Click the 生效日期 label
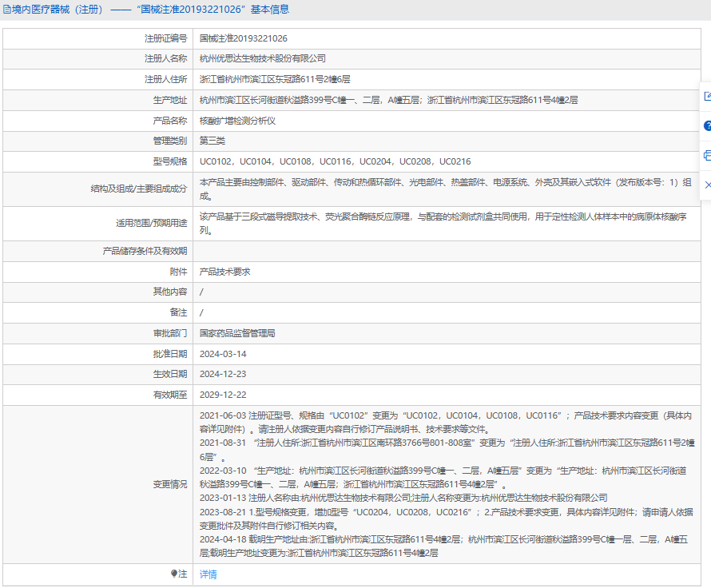Image resolution: width=711 pixels, height=588 pixels. point(169,374)
